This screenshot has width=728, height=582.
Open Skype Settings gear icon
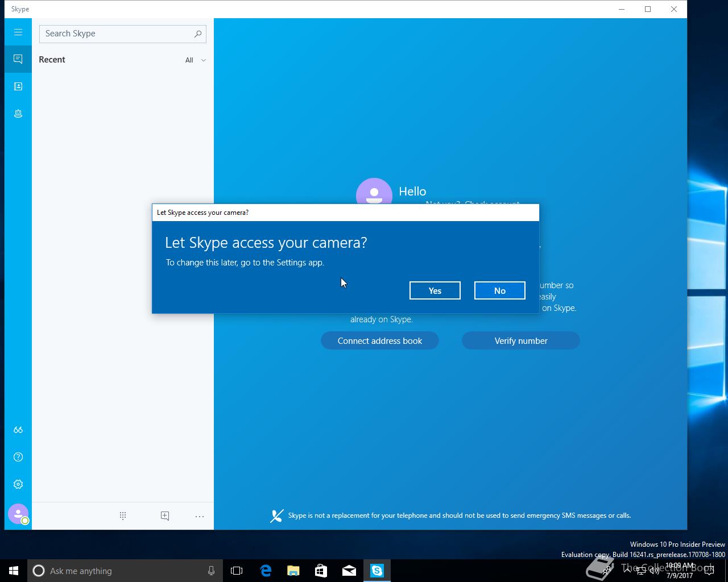pos(18,484)
